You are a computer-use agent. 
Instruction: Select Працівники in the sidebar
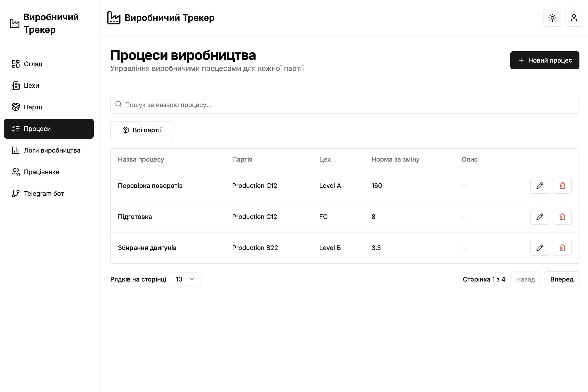coord(41,172)
